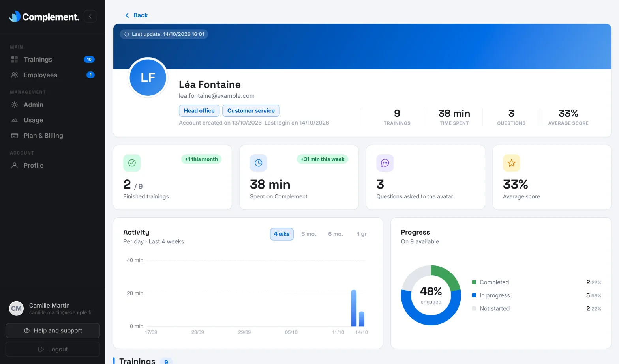Switch activity range to 3 mo.
The height and width of the screenshot is (364, 619).
pos(309,234)
